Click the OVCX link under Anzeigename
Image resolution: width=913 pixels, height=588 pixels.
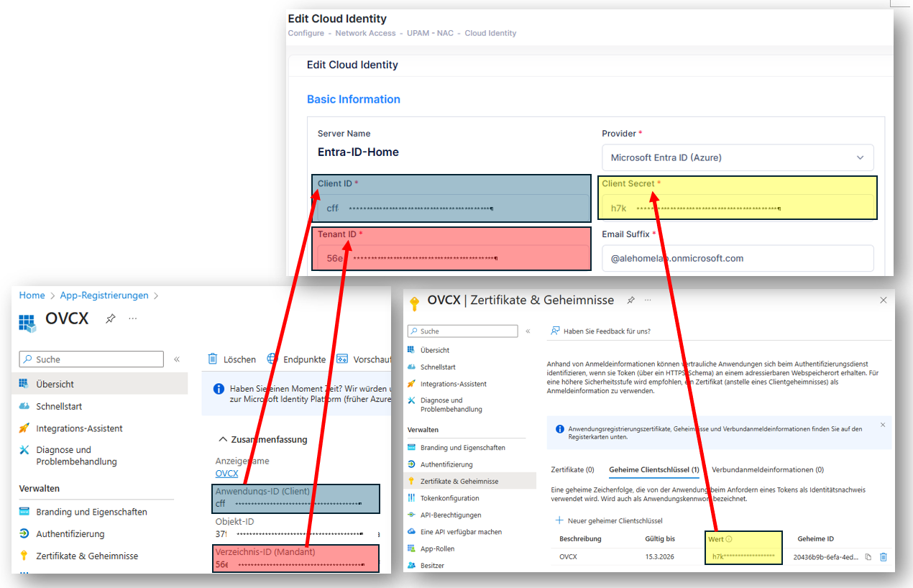click(226, 474)
